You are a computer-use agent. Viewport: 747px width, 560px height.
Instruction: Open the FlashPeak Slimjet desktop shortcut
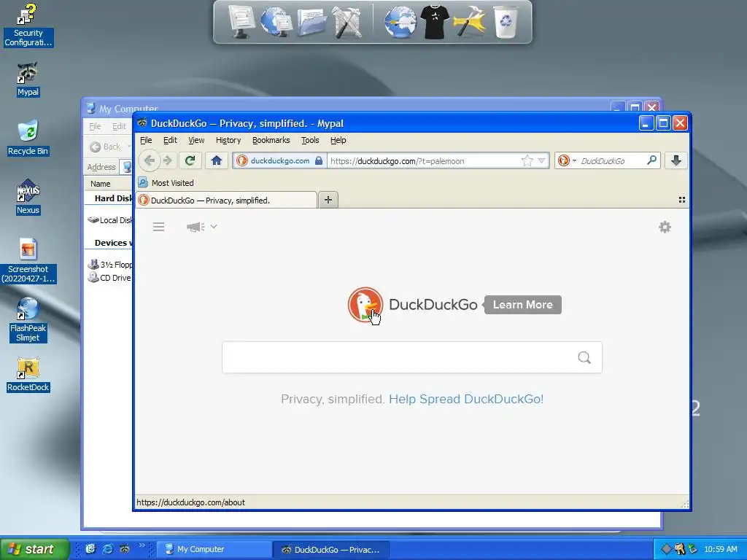point(28,319)
